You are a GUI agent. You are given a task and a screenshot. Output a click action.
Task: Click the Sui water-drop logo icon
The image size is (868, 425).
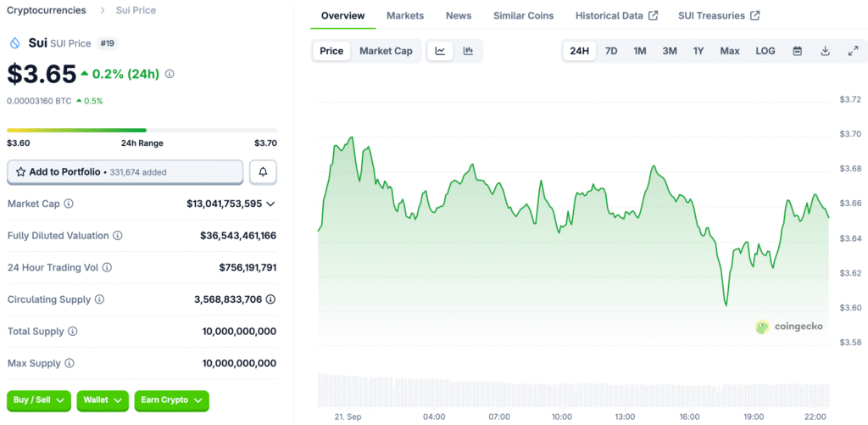(x=15, y=43)
